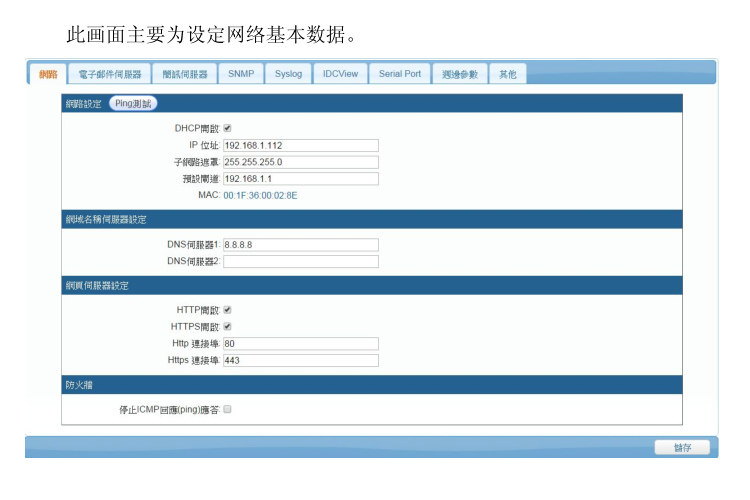Select the 網路 tab
Viewport: 750px width, 500px height.
click(48, 74)
